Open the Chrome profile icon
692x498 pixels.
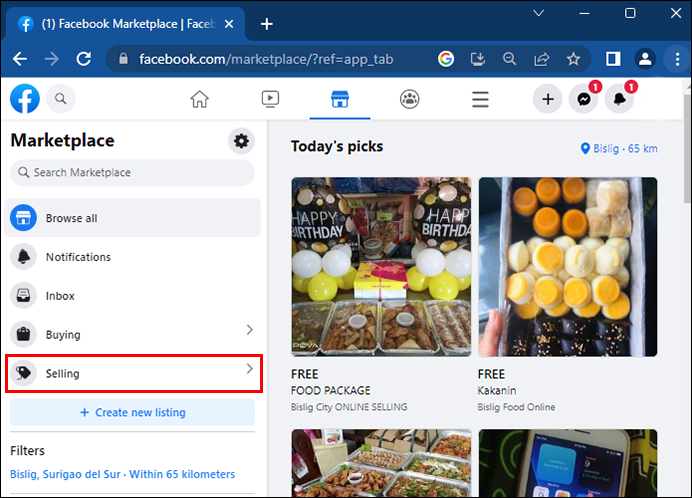pyautogui.click(x=645, y=59)
